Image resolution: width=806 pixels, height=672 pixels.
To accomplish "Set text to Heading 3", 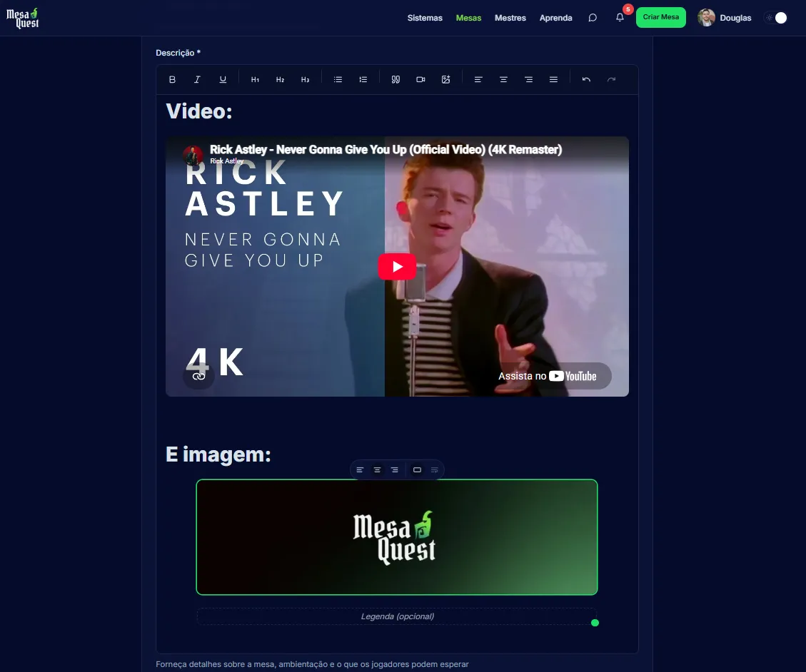I will point(306,80).
